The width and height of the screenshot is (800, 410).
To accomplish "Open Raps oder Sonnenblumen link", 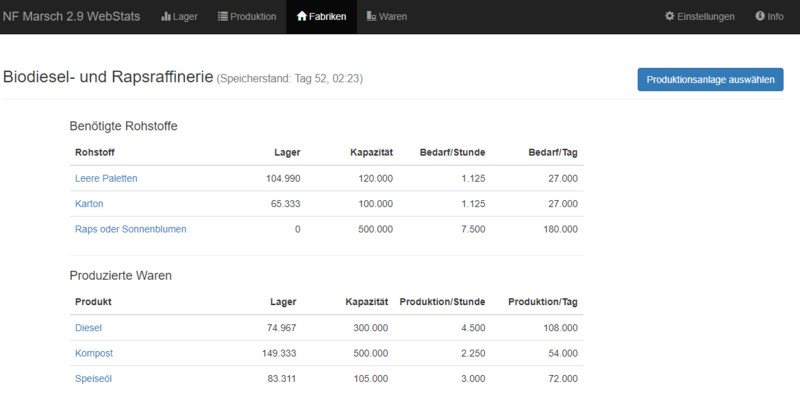I will pyautogui.click(x=130, y=229).
